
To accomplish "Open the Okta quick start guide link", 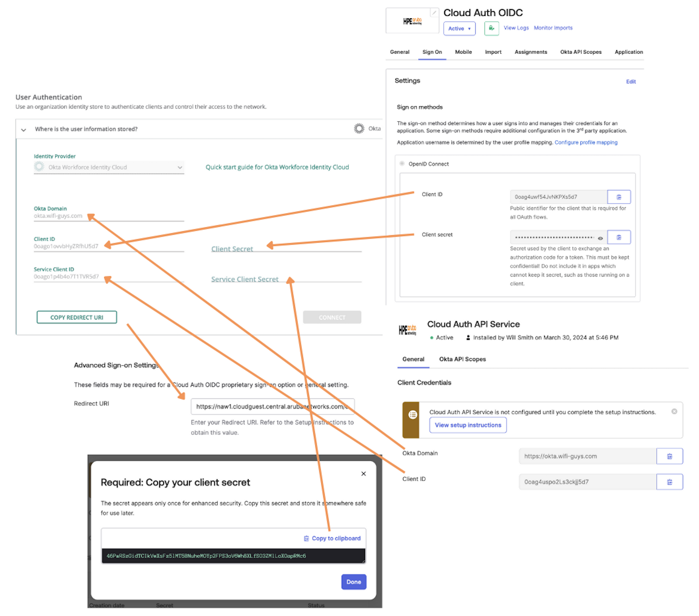I will 277,167.
